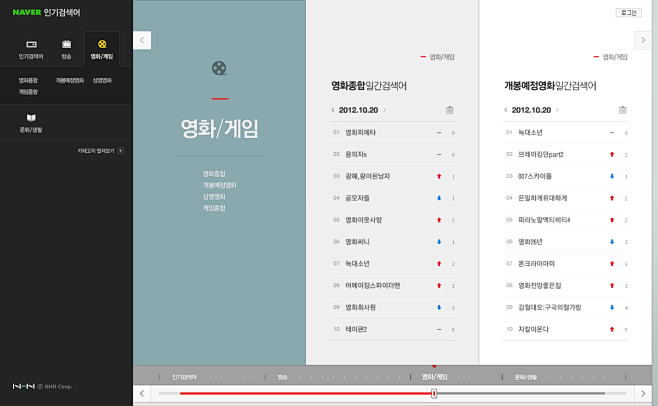658x406 pixels.
Task: Click the NAVER logo in the sidebar header
Action: pyautogui.click(x=26, y=12)
